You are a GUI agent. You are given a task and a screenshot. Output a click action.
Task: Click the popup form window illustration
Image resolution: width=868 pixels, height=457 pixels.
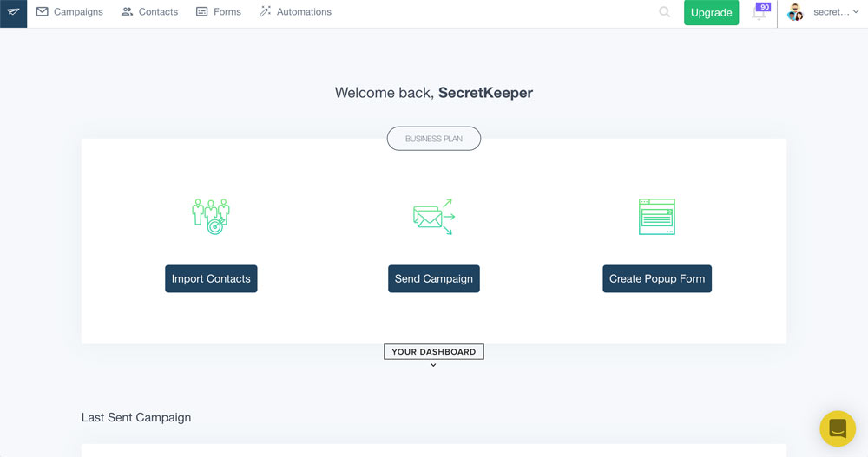point(656,217)
